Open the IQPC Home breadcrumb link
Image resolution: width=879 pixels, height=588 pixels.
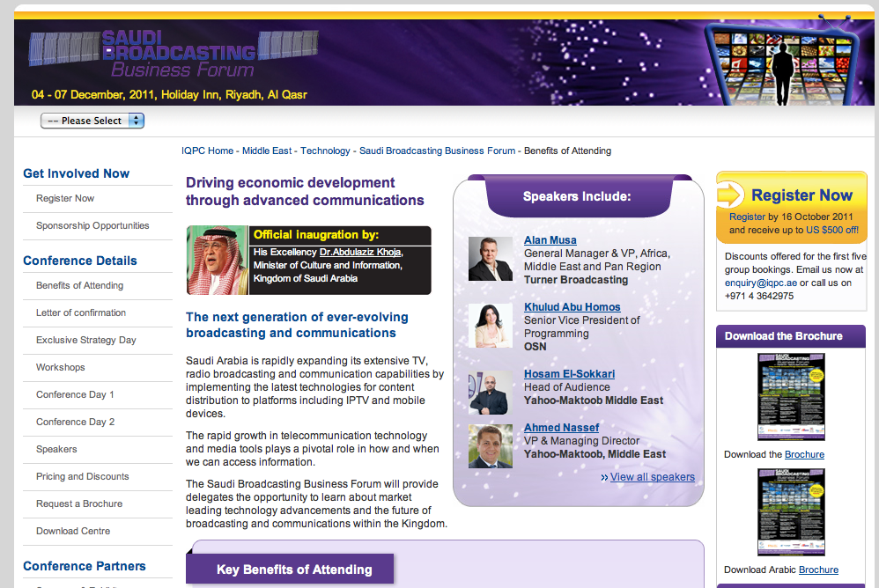point(207,151)
